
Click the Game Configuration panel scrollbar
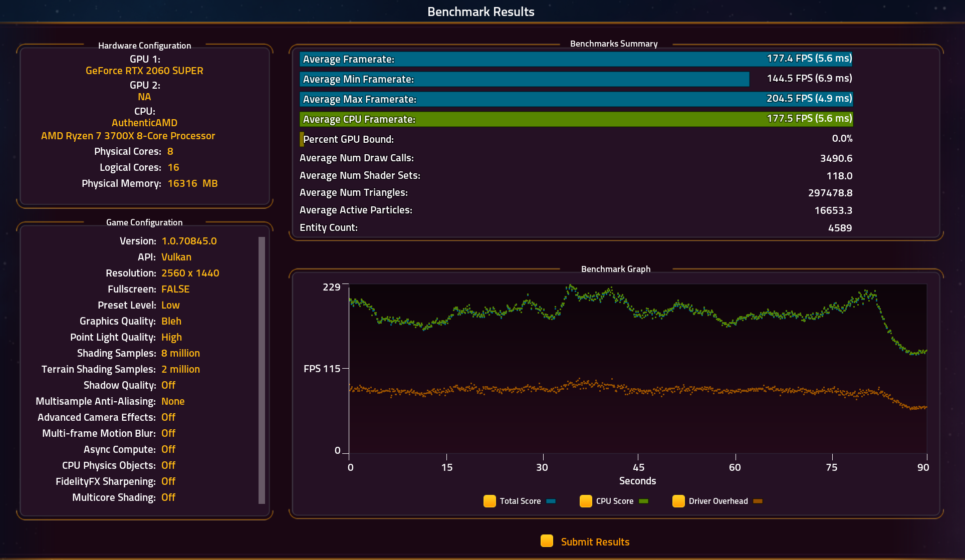[262, 370]
